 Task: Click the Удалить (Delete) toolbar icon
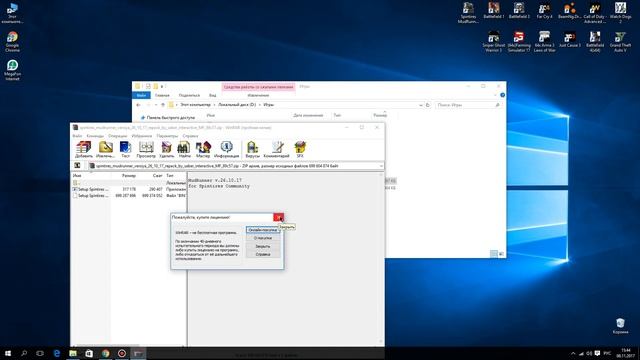click(167, 149)
